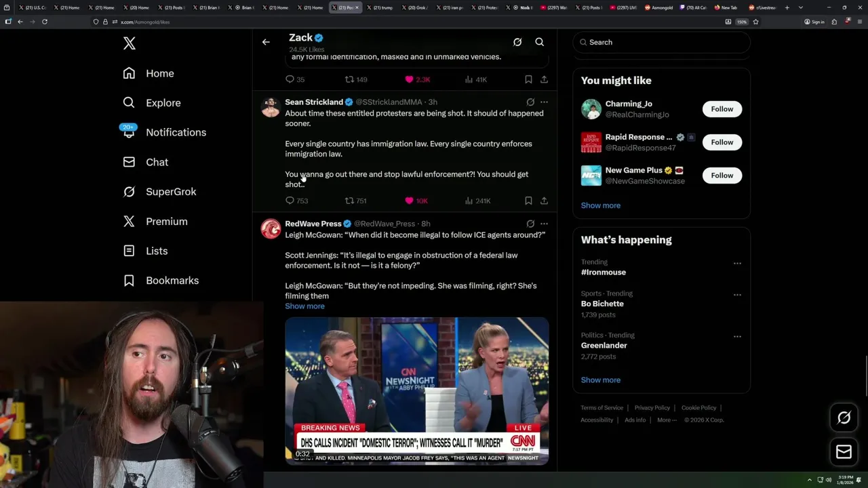868x488 pixels.
Task: Expand the More footer menu
Action: pos(667,420)
